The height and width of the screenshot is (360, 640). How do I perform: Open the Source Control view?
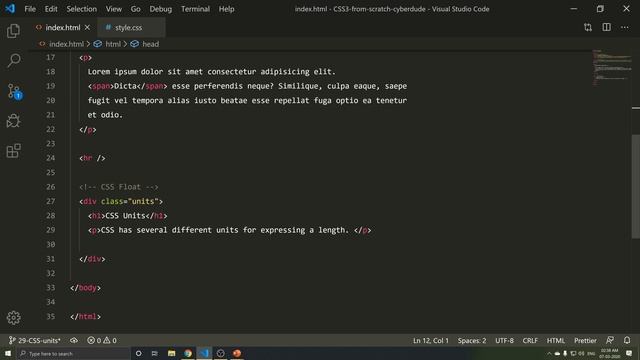(14, 91)
